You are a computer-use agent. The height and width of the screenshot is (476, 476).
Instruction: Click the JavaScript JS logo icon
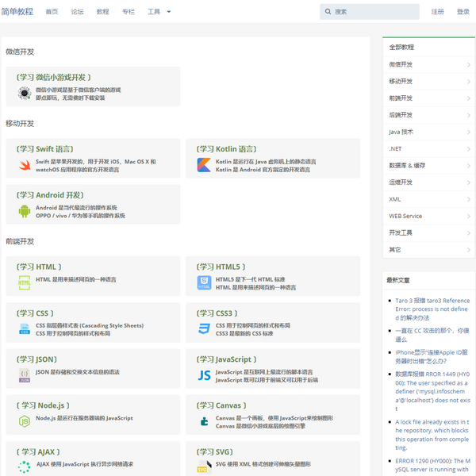click(x=203, y=374)
